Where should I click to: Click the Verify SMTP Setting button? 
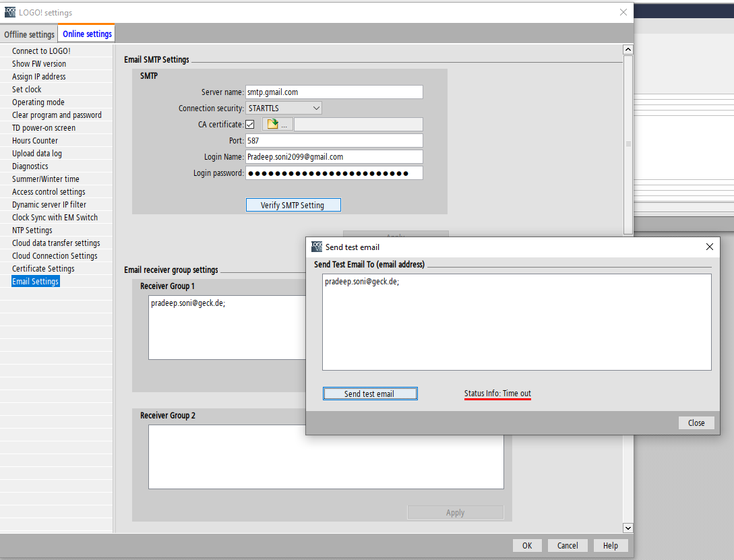293,205
